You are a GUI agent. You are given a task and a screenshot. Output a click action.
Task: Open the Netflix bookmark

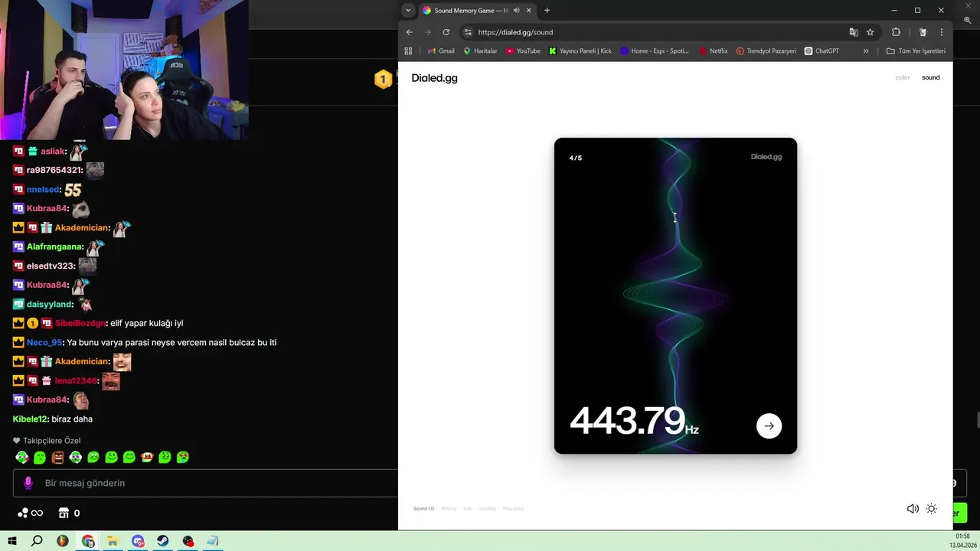tap(714, 51)
